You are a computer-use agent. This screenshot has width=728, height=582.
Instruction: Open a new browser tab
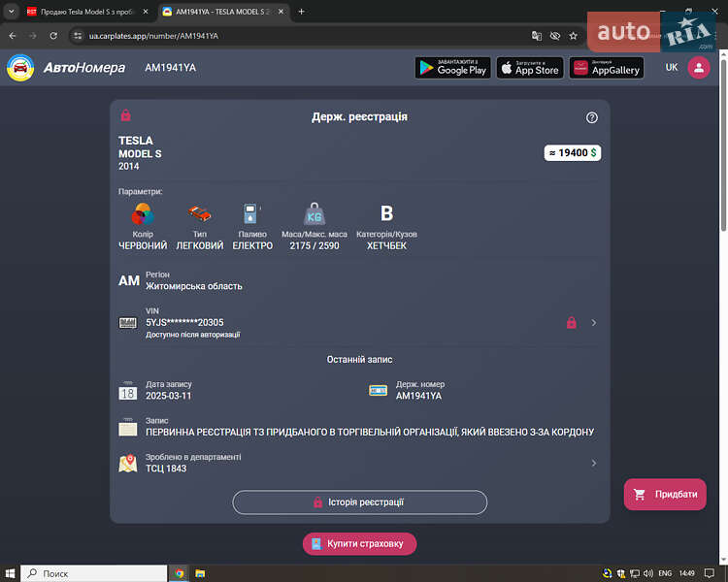[x=301, y=12]
